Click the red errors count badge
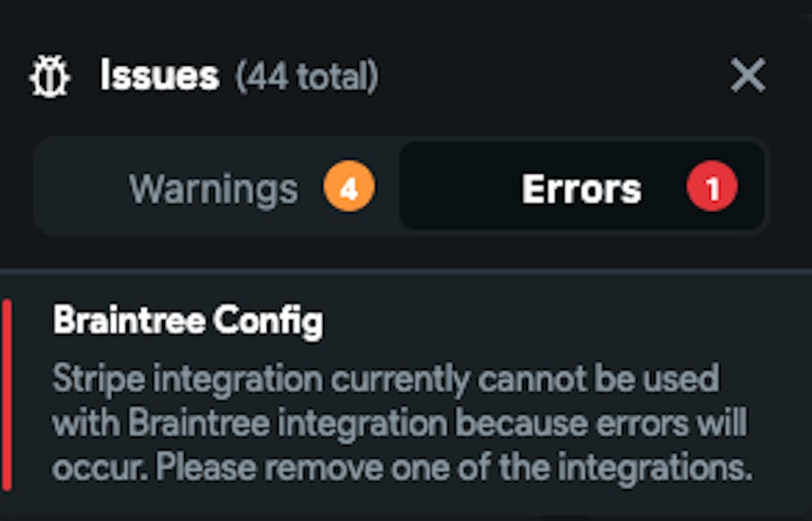The width and height of the screenshot is (812, 521). 711,188
